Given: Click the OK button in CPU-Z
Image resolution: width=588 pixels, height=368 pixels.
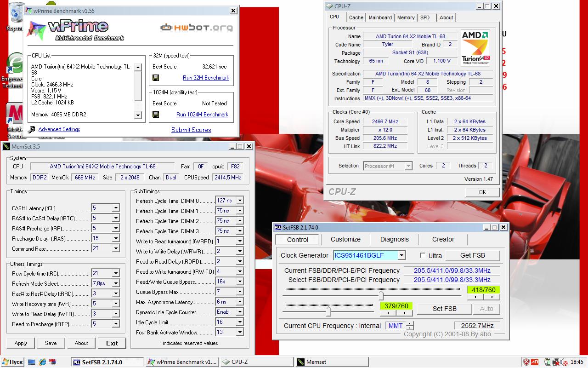Looking at the screenshot, I should click(482, 192).
